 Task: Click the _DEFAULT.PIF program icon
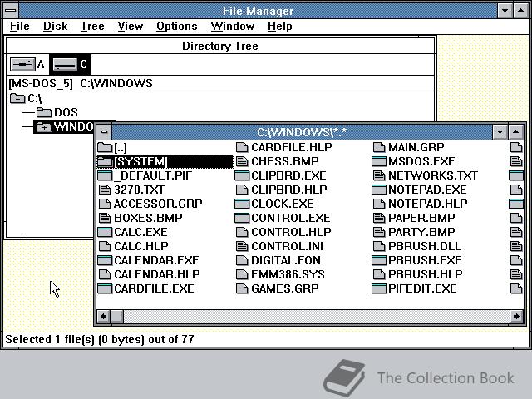click(x=105, y=175)
